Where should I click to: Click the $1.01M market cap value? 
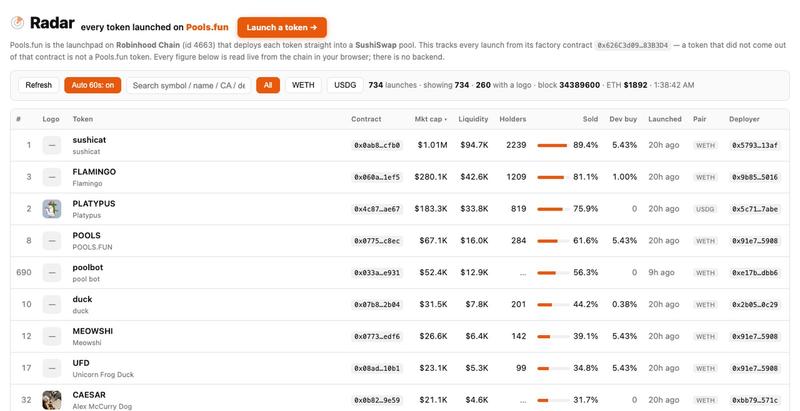pos(432,145)
